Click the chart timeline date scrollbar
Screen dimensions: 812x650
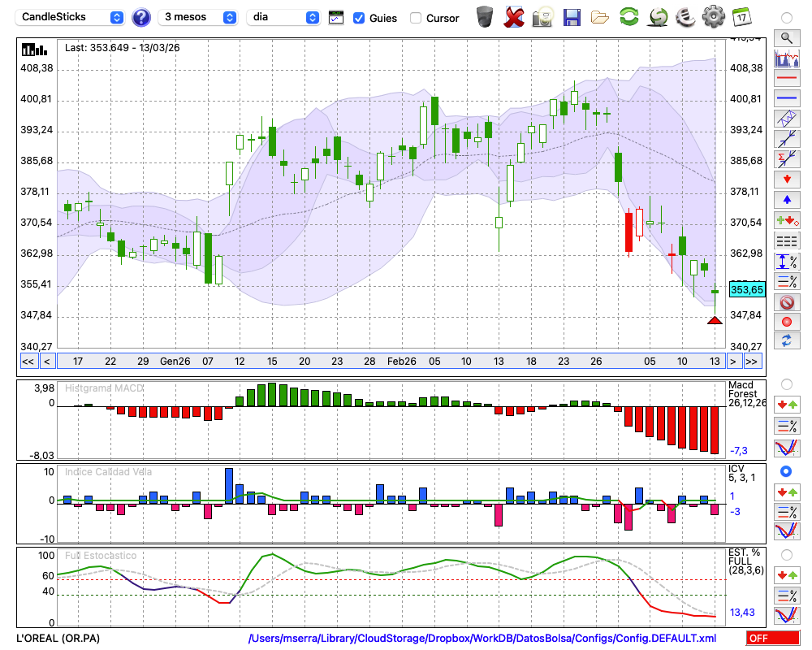pos(390,361)
